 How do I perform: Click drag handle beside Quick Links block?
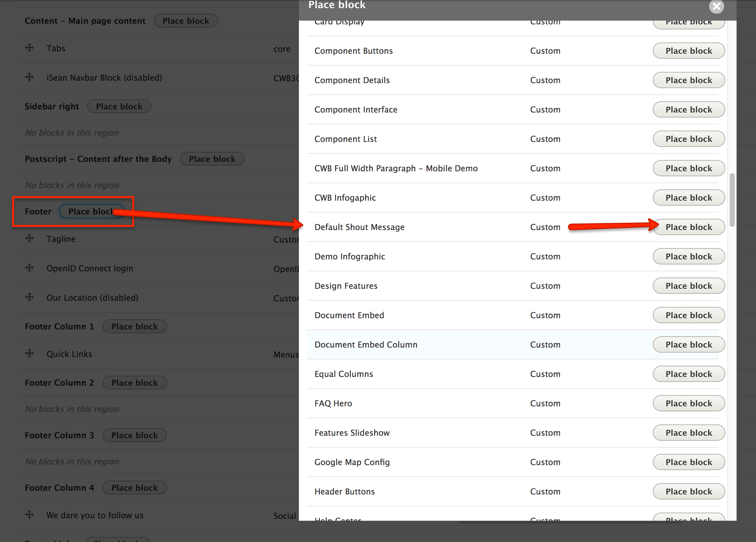point(29,353)
